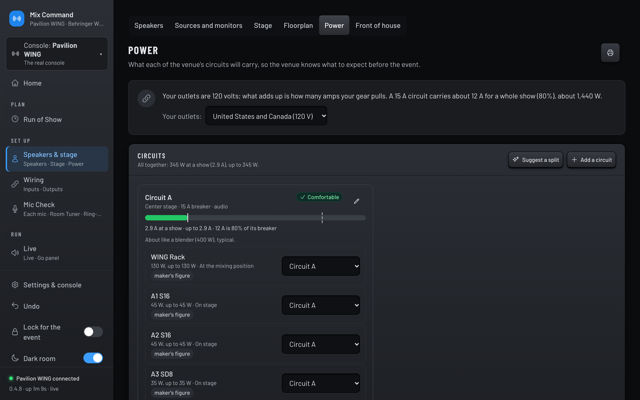Click the Mic Check microphone icon
The height and width of the screenshot is (400, 640).
pyautogui.click(x=15, y=209)
